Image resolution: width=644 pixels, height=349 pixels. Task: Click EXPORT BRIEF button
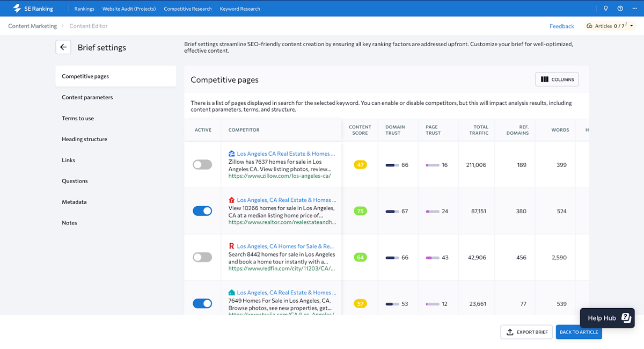tap(526, 332)
